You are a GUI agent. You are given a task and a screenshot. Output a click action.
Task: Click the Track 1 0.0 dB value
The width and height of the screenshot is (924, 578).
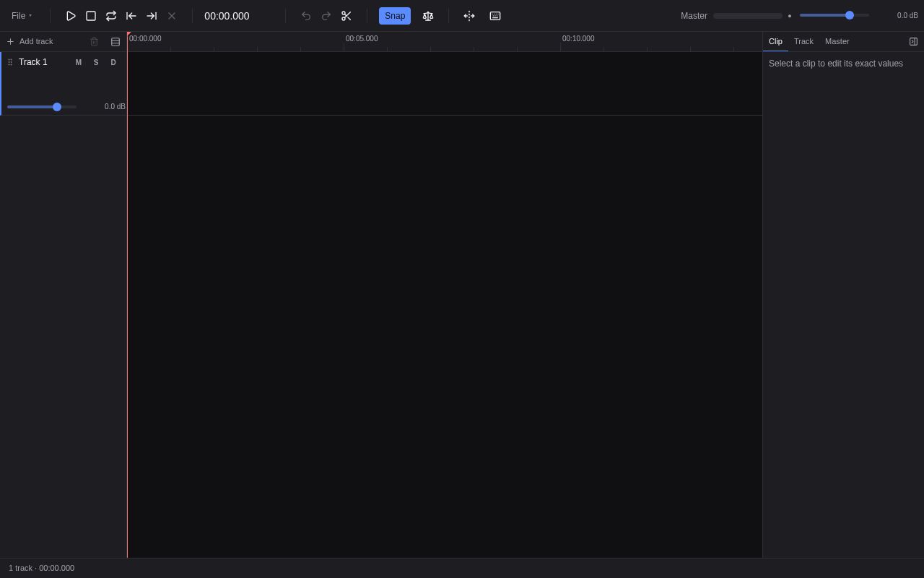tap(115, 107)
